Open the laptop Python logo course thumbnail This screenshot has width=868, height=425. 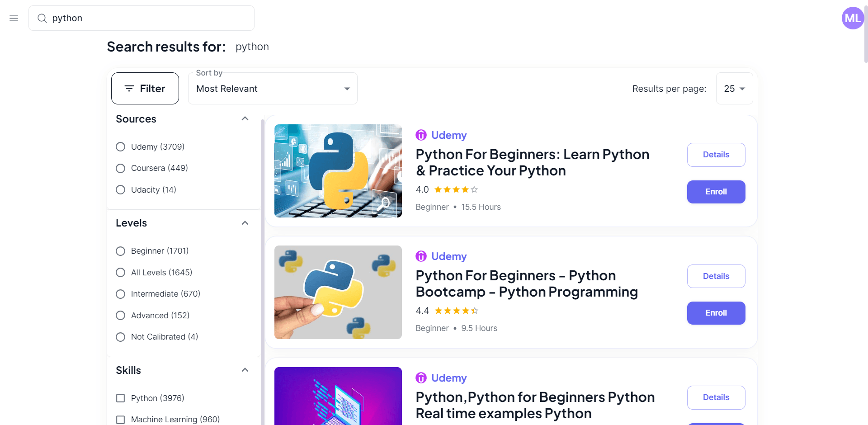click(338, 171)
